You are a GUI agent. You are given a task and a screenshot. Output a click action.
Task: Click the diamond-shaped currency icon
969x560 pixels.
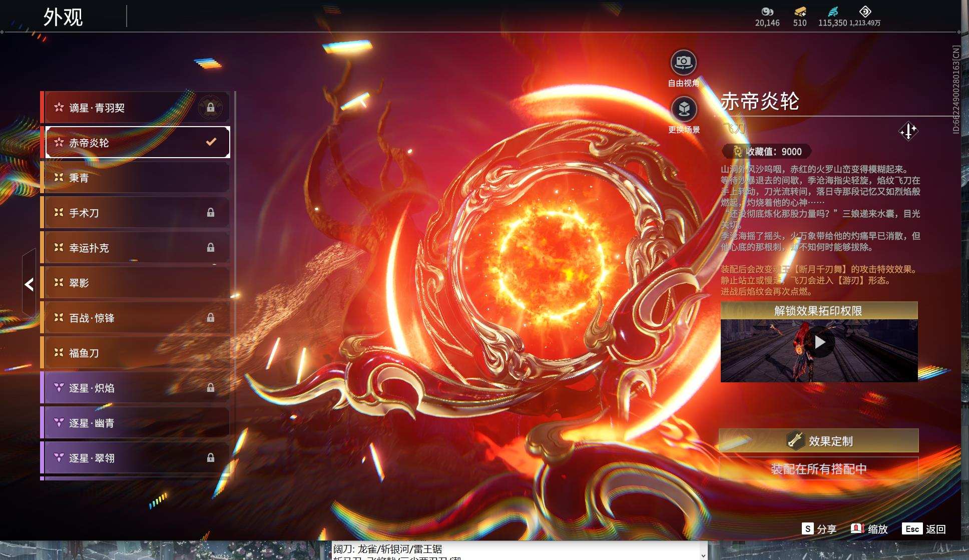865,12
